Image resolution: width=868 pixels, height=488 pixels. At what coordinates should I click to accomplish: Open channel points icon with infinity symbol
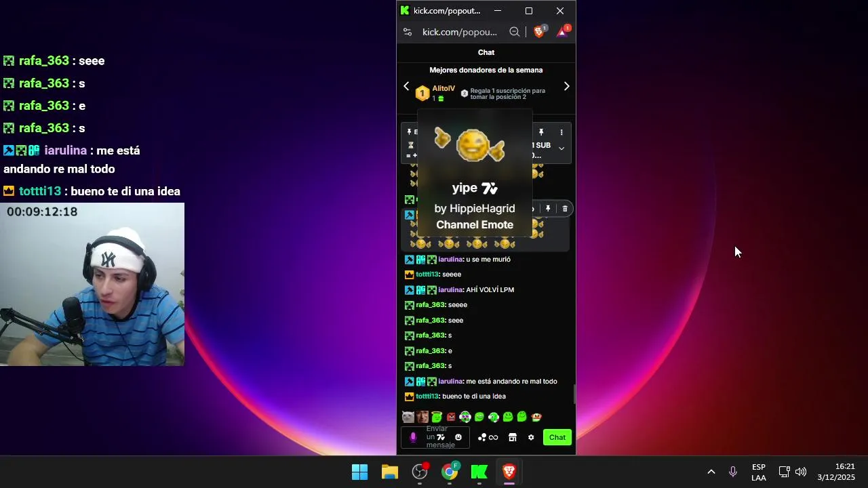click(488, 437)
